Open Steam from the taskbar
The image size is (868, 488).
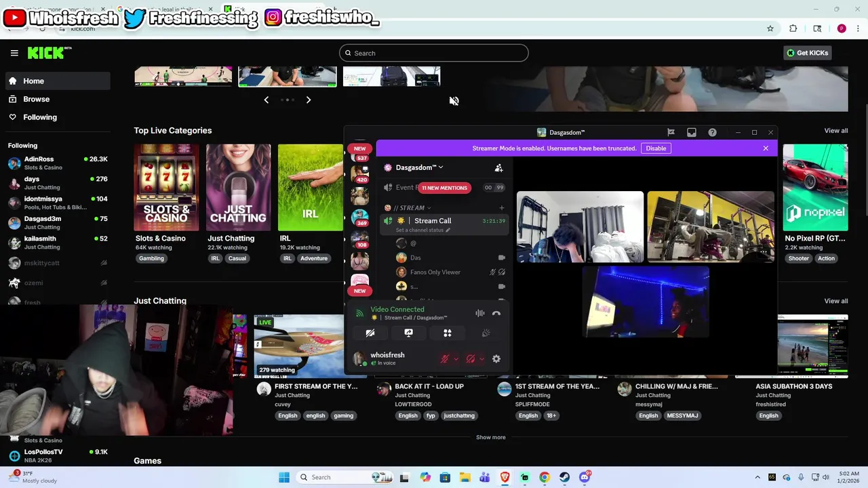564,477
